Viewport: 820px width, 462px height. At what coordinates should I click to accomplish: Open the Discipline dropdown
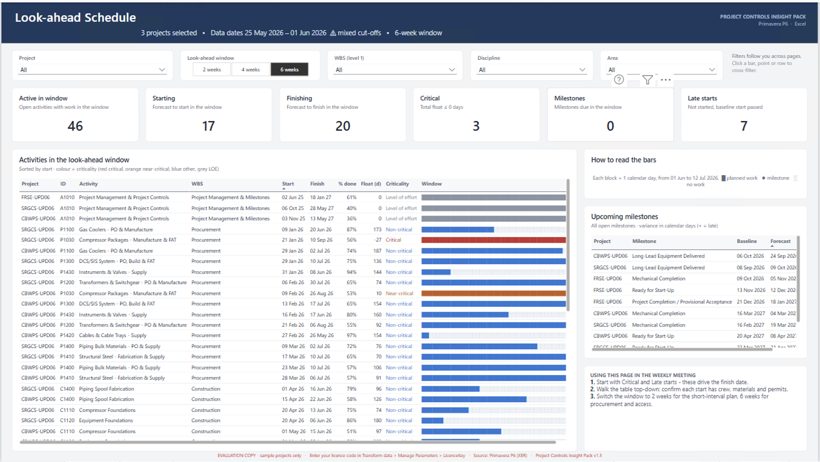click(532, 70)
